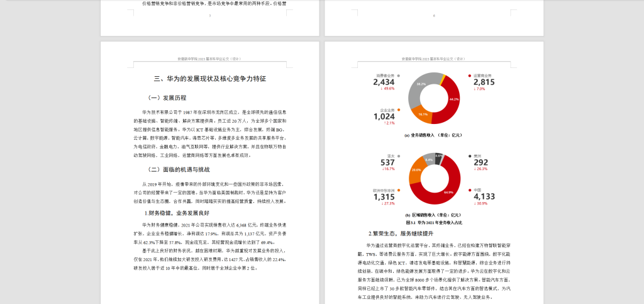This screenshot has height=304, width=644.
Task: Click legend label '企业业务'
Action: click(x=387, y=110)
